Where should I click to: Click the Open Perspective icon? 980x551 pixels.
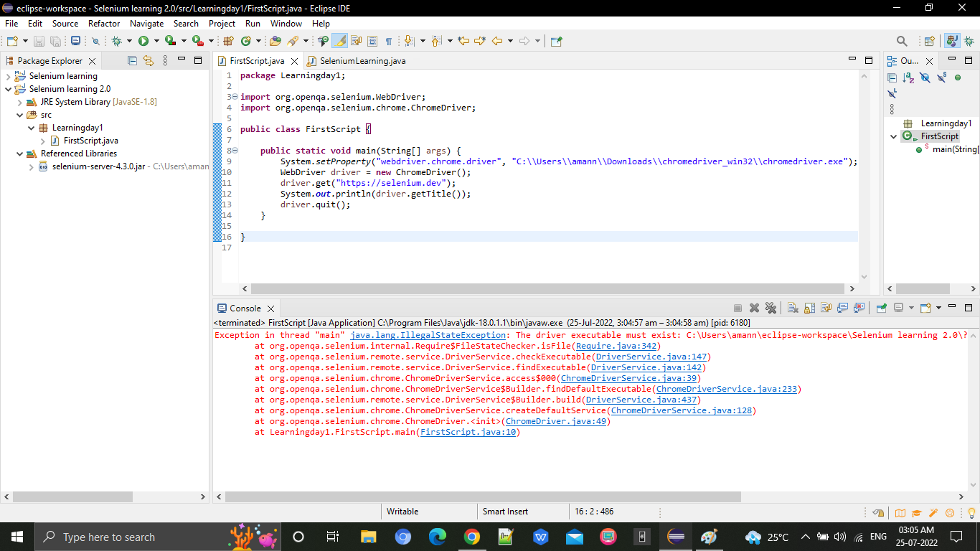click(929, 41)
